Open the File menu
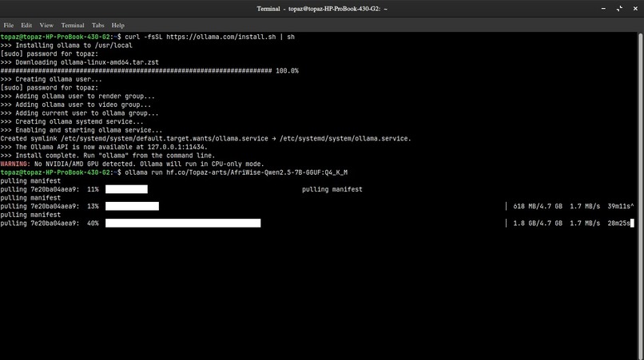 [9, 25]
